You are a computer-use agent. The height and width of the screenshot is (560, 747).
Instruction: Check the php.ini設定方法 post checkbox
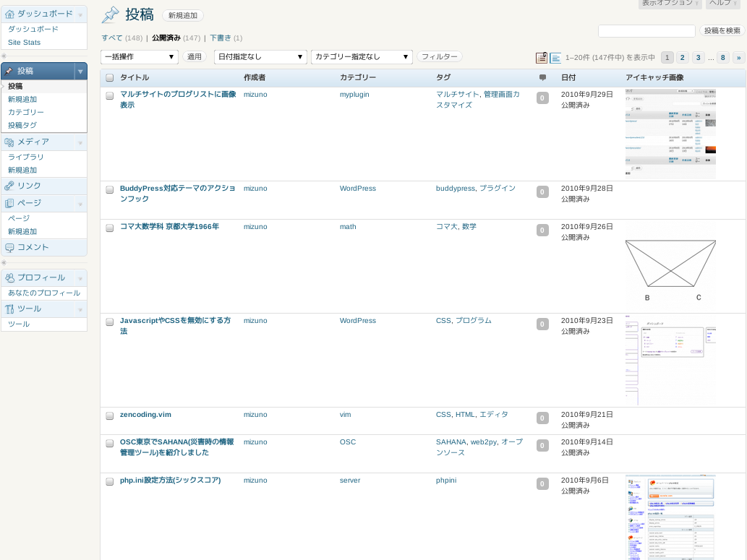click(110, 481)
